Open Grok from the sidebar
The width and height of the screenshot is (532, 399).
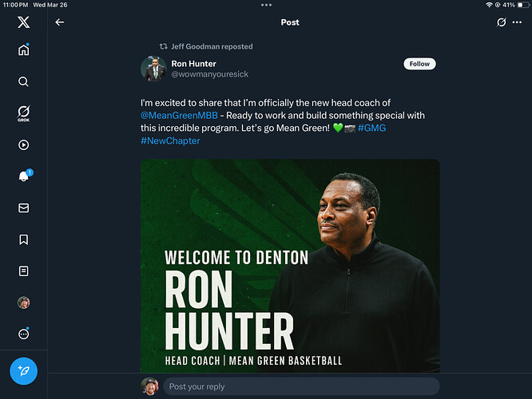[23, 113]
